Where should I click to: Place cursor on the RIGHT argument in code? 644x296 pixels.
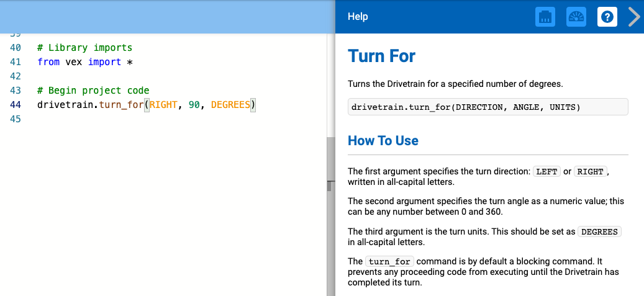[x=163, y=105]
